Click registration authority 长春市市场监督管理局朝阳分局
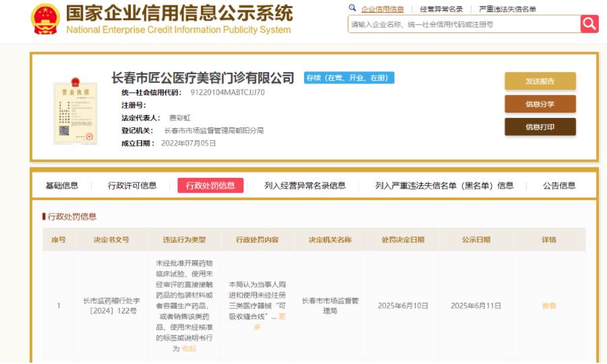The height and width of the screenshot is (364, 607). (214, 131)
